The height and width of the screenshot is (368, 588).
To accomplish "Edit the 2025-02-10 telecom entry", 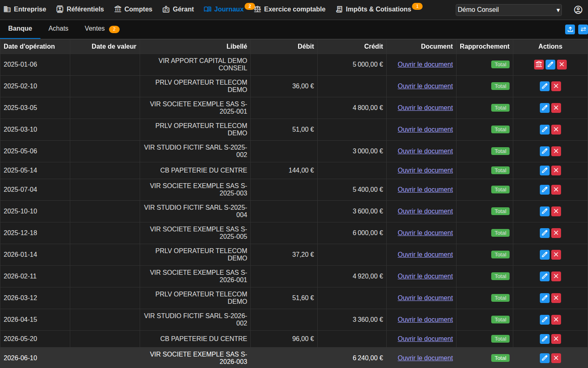I will click(545, 86).
